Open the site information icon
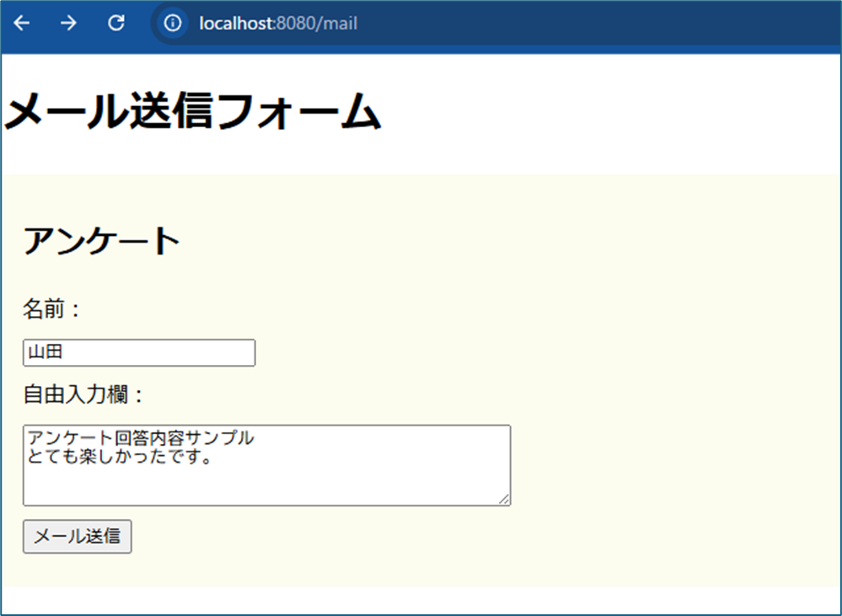The height and width of the screenshot is (616, 842). 173,24
